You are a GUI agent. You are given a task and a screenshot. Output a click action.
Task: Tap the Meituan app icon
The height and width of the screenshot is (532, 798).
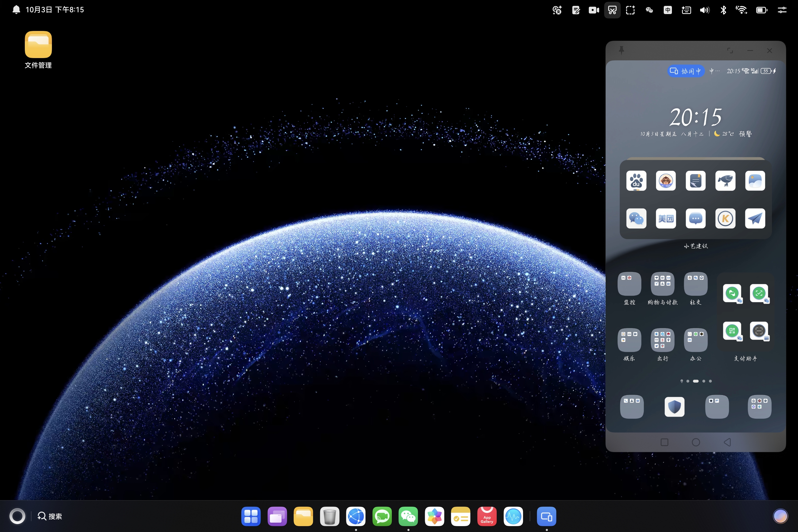pos(666,218)
